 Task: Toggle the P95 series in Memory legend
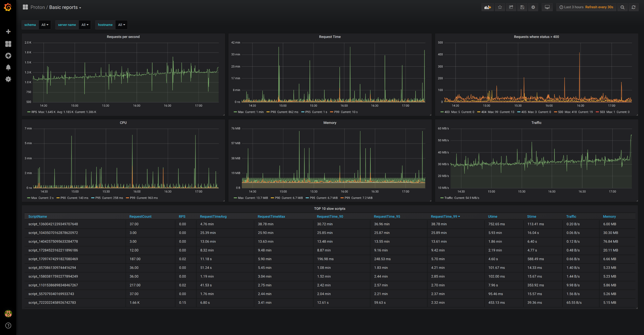pos(312,198)
